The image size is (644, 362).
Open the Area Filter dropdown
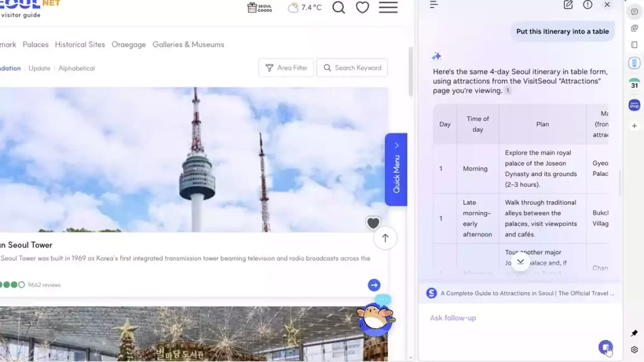(286, 68)
